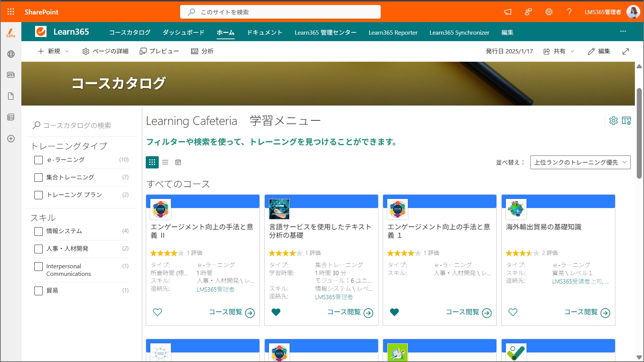This screenshot has width=644, height=362.
Task: Open the SharePoint app launcher waffle
Action: (x=11, y=12)
